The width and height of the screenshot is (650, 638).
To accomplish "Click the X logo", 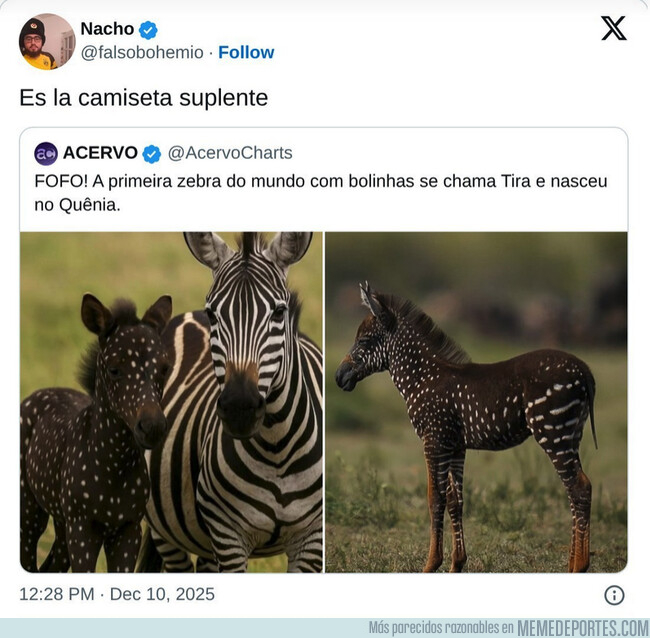I will [x=614, y=29].
